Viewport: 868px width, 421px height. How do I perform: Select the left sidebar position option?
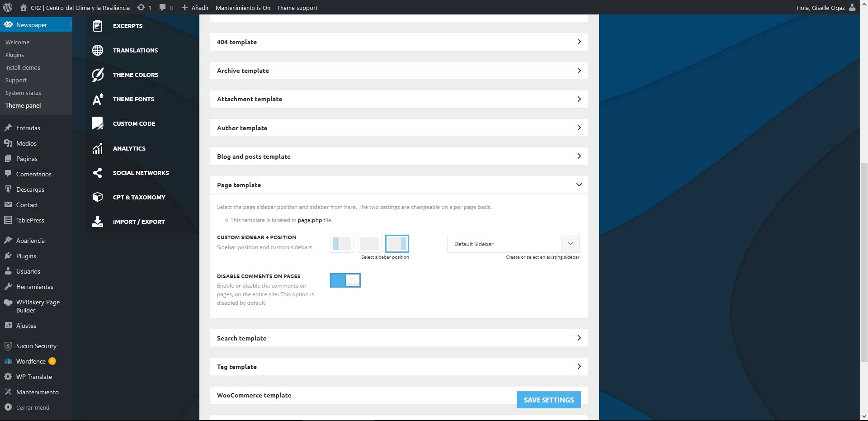point(342,244)
